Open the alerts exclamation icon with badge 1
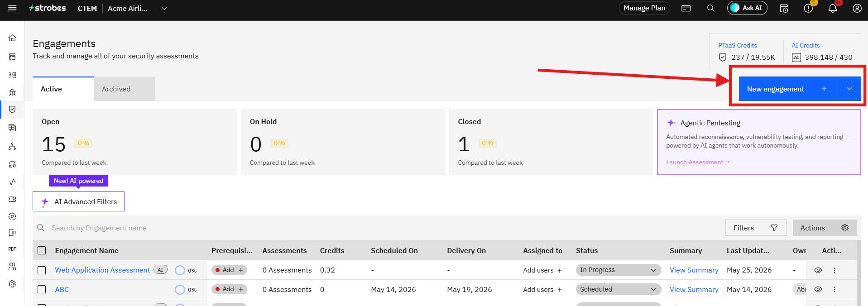 pos(808,8)
